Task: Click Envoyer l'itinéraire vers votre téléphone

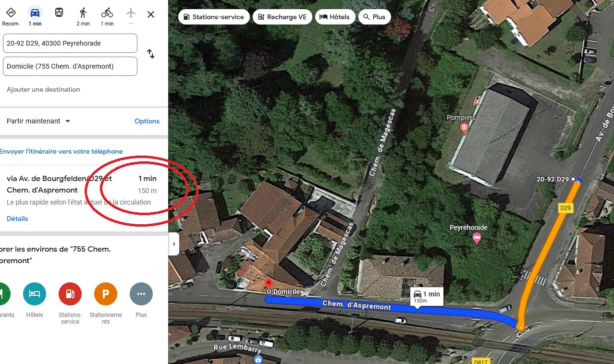Action: (x=61, y=151)
